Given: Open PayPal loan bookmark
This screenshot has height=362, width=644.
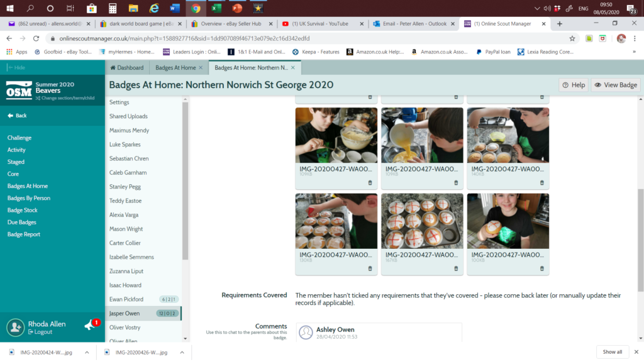Looking at the screenshot, I should click(x=493, y=52).
